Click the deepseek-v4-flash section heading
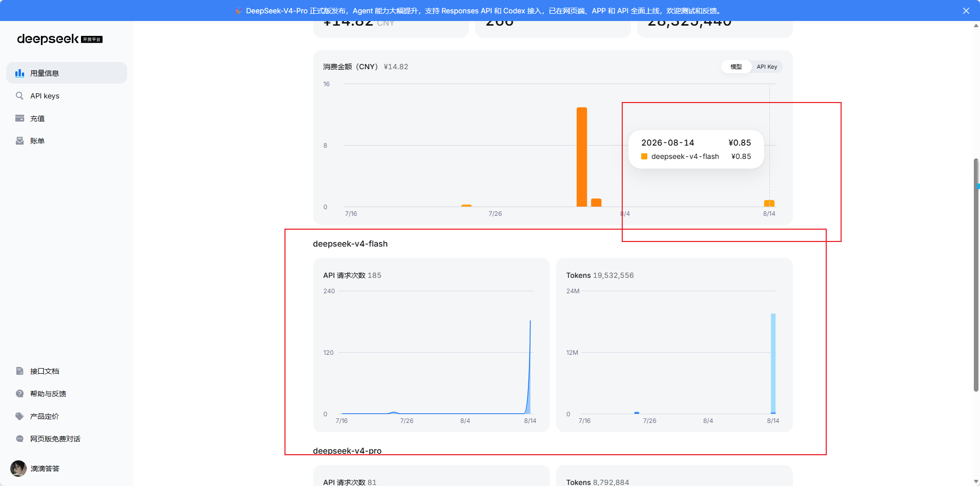Viewport: 980px width, 486px height. (x=350, y=244)
